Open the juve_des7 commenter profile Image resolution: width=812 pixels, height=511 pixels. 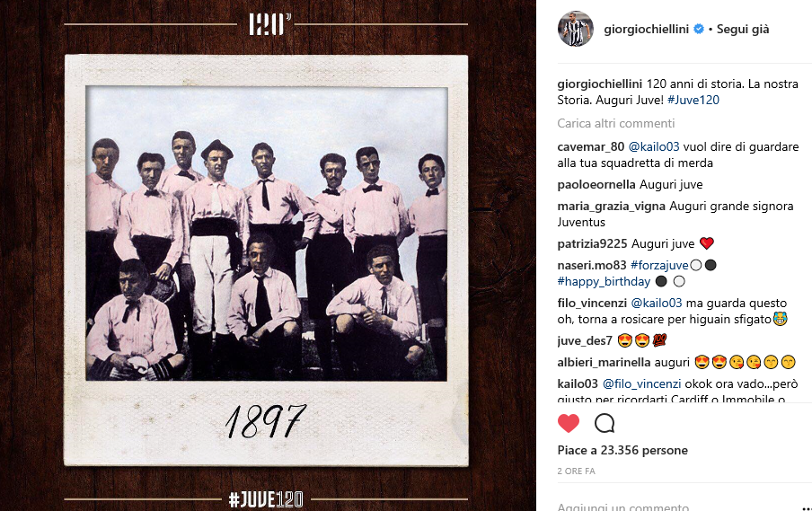[x=585, y=340]
